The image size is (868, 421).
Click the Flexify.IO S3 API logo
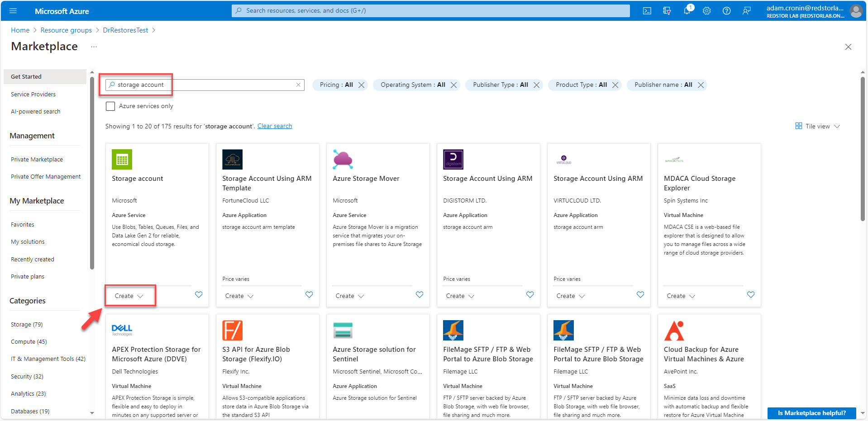[232, 330]
